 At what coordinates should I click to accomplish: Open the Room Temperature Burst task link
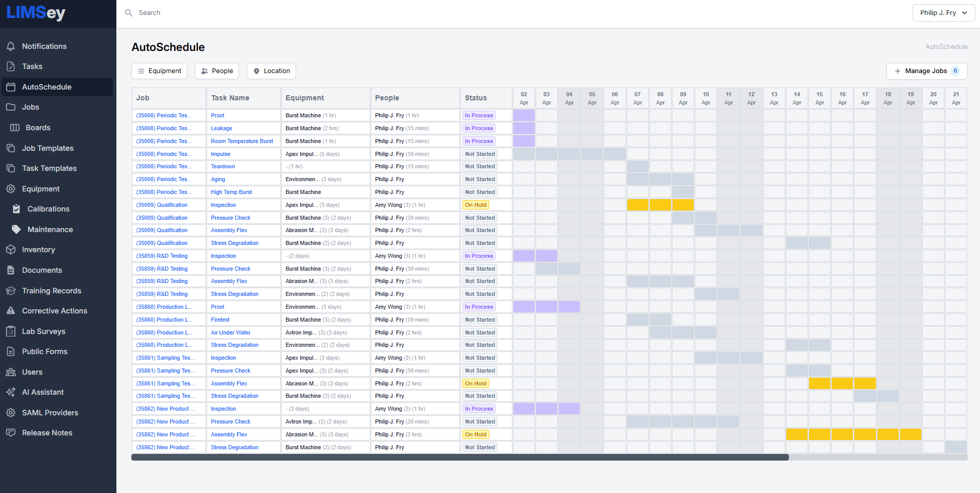click(x=242, y=141)
